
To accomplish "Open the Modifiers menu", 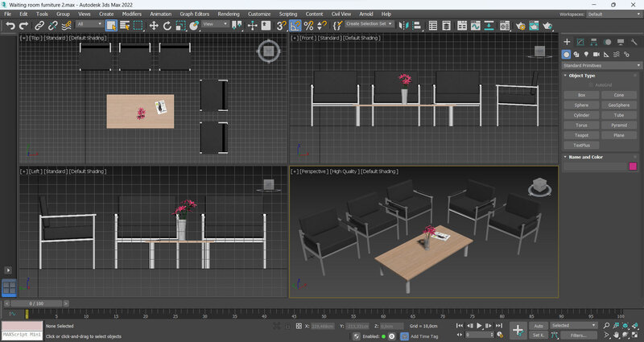I will click(x=131, y=14).
